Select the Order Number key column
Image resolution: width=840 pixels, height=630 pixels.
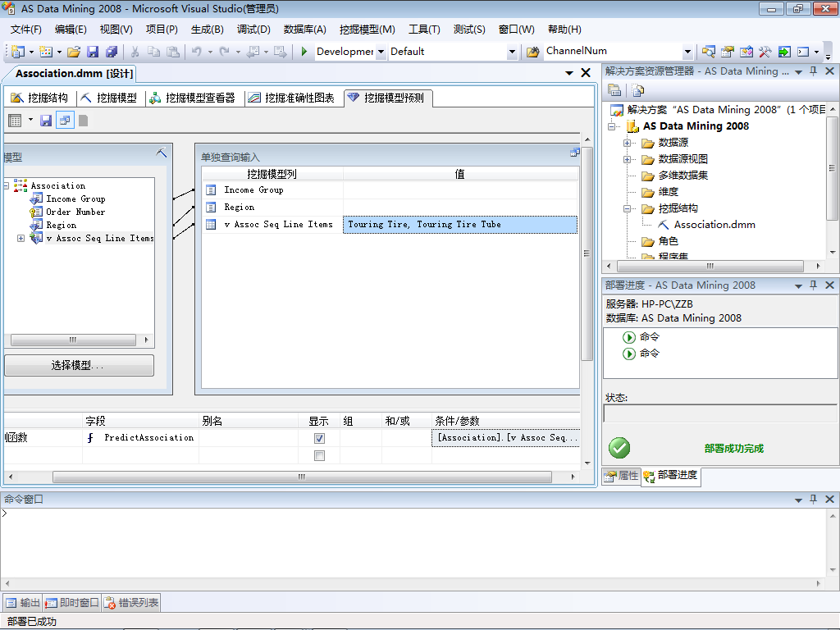tap(75, 212)
